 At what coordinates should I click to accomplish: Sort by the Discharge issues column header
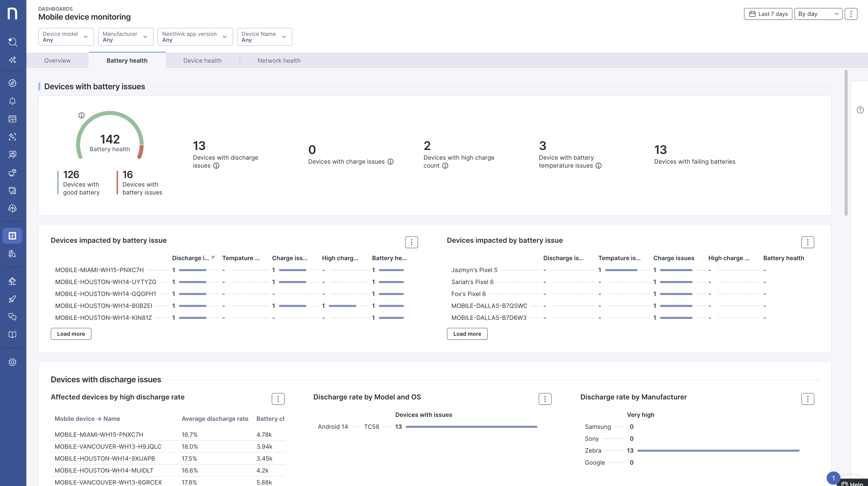[191, 258]
